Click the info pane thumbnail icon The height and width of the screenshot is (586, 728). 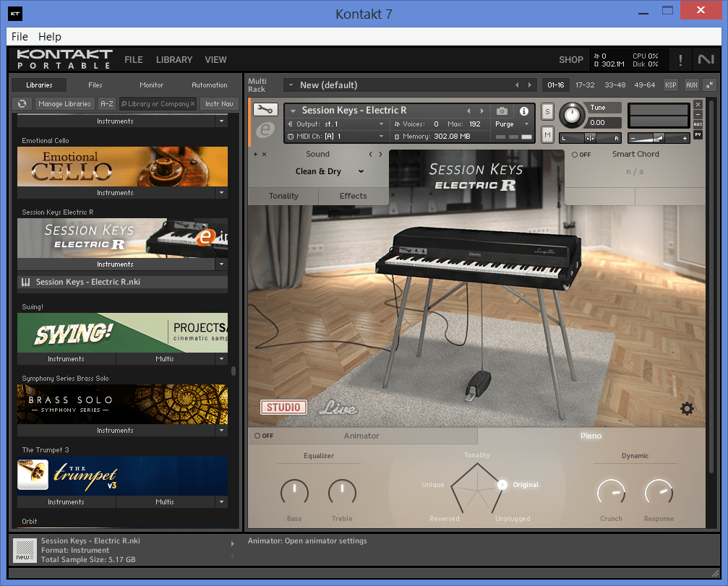click(x=24, y=551)
